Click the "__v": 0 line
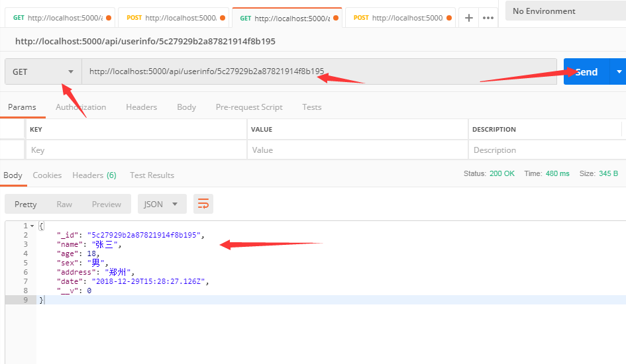The width and height of the screenshot is (626, 364). 74,291
